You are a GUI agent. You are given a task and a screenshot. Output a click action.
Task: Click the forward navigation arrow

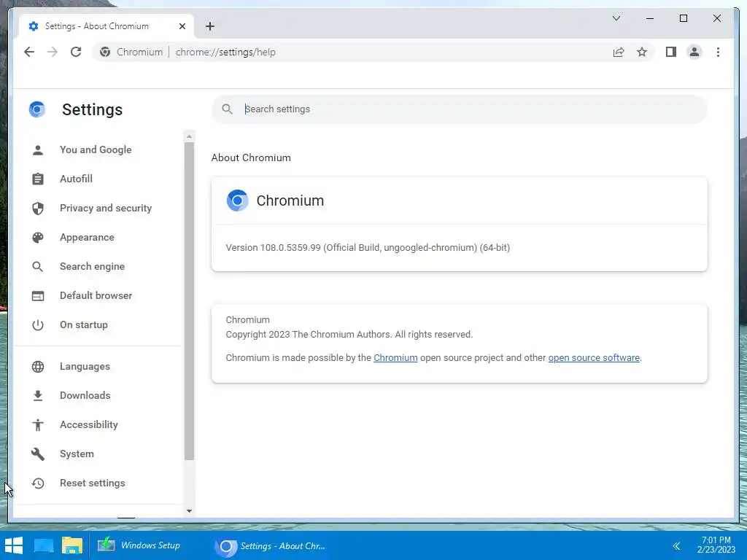pyautogui.click(x=53, y=52)
